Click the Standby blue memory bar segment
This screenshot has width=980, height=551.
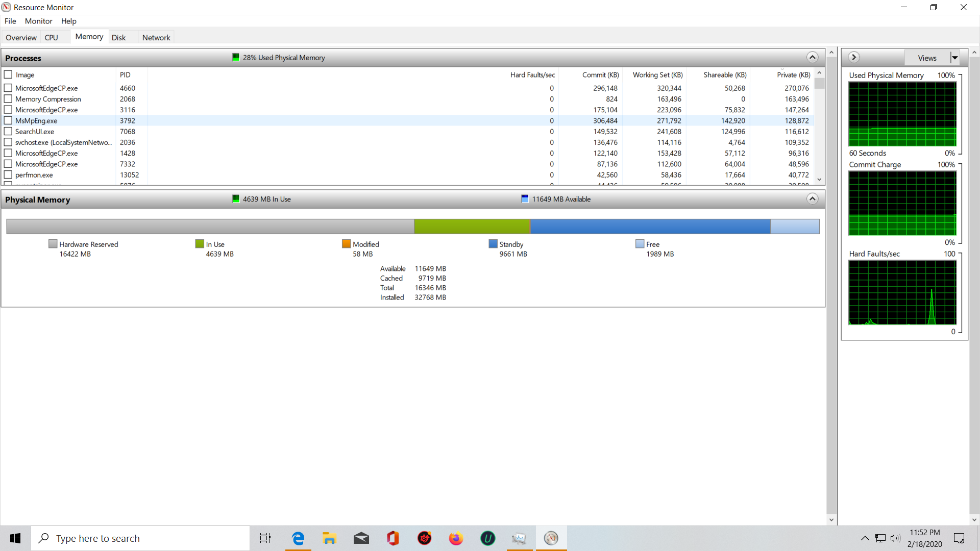tap(650, 227)
